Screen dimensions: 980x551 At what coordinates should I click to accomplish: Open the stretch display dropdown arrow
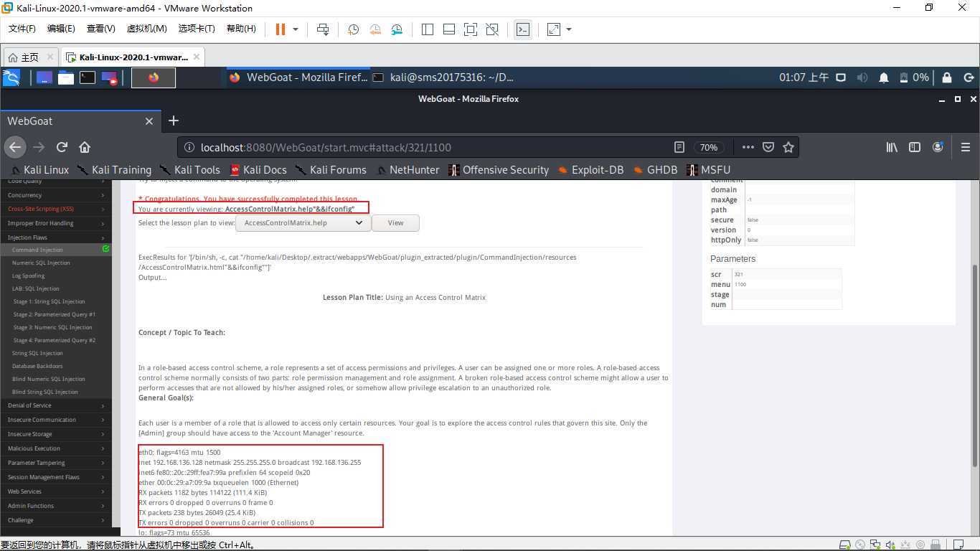pyautogui.click(x=570, y=29)
